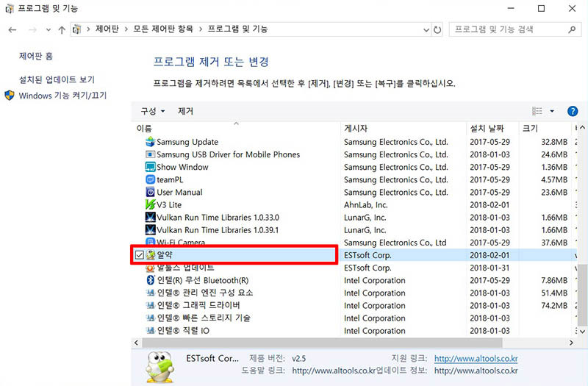Click the search magnifier icon
This screenshot has width=588, height=386.
573,29
